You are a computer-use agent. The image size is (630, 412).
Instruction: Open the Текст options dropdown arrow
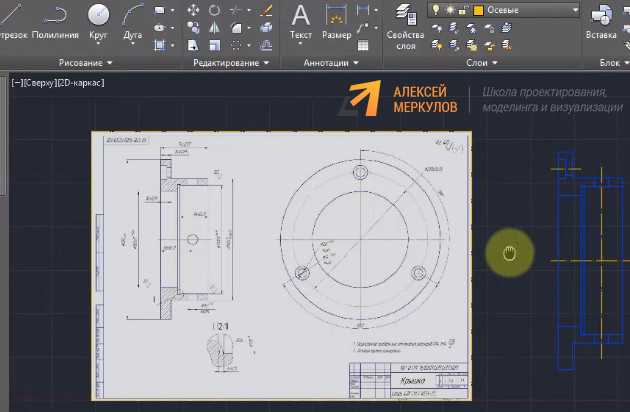301,43
